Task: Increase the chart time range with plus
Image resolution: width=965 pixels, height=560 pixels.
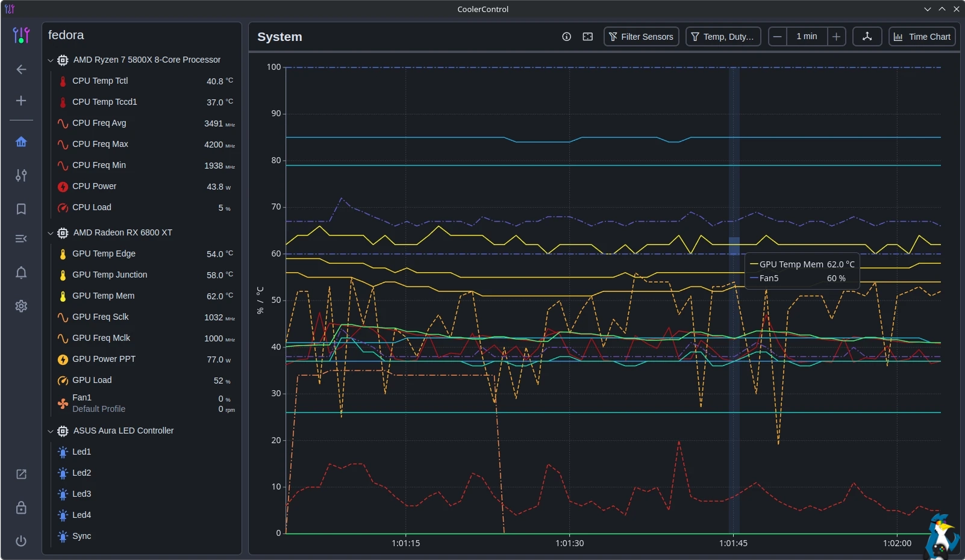Action: point(836,37)
